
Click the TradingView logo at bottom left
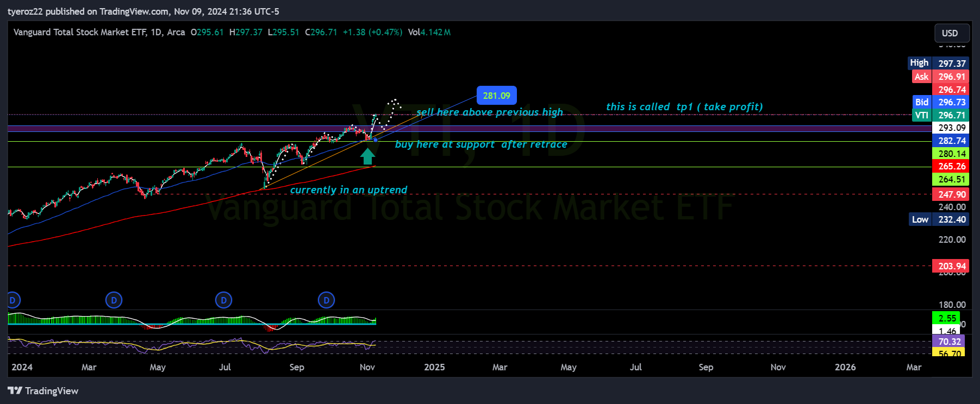click(x=43, y=391)
